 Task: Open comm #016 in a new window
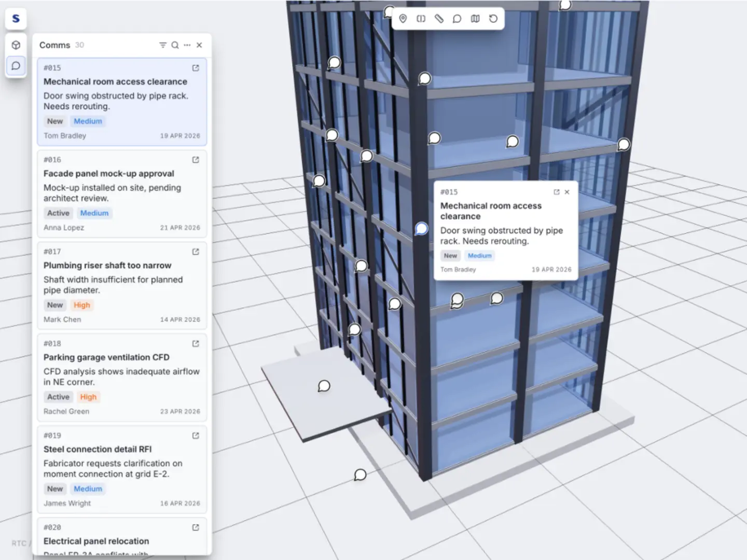point(196,160)
